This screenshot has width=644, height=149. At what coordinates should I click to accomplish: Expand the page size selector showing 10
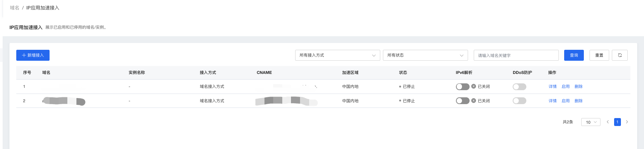coord(591,122)
